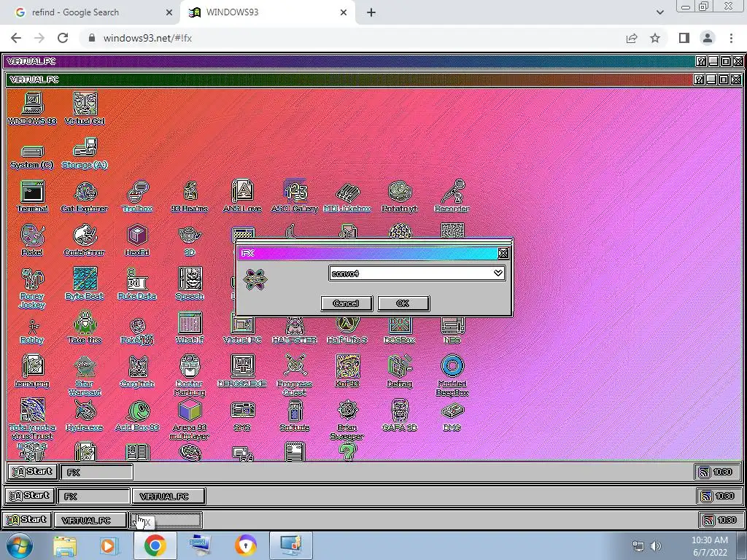Launch Doctor Marburg icon
The height and width of the screenshot is (560, 747).
pos(190,376)
